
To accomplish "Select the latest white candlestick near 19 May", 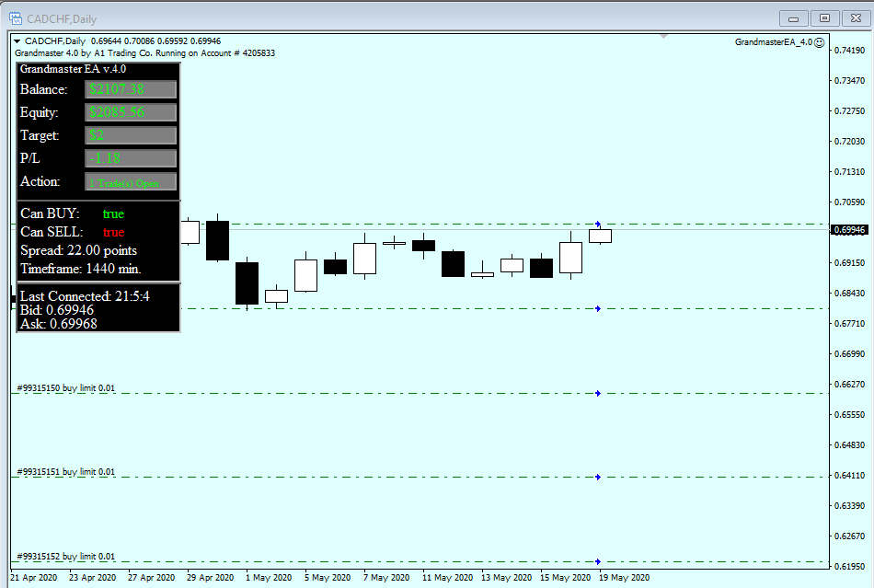I will pyautogui.click(x=600, y=236).
